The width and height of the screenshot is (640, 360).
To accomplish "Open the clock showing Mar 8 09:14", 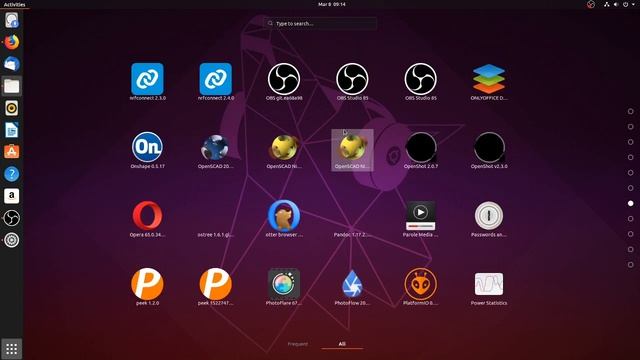I will click(331, 4).
